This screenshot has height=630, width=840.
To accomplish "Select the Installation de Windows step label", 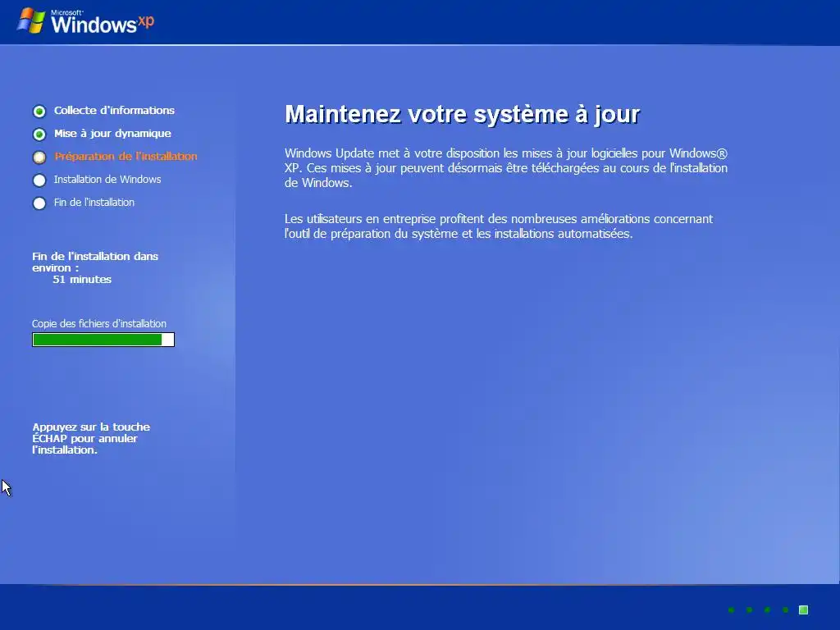I will [107, 180].
